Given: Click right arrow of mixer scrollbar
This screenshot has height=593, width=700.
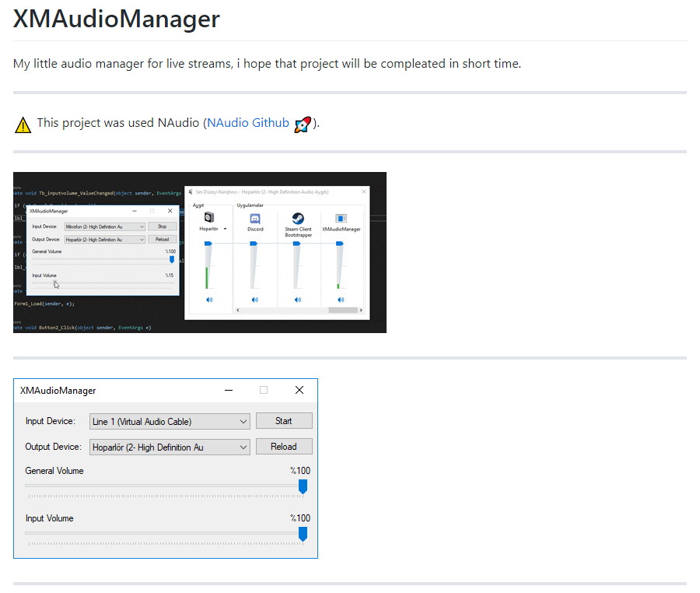Looking at the screenshot, I should tap(361, 310).
